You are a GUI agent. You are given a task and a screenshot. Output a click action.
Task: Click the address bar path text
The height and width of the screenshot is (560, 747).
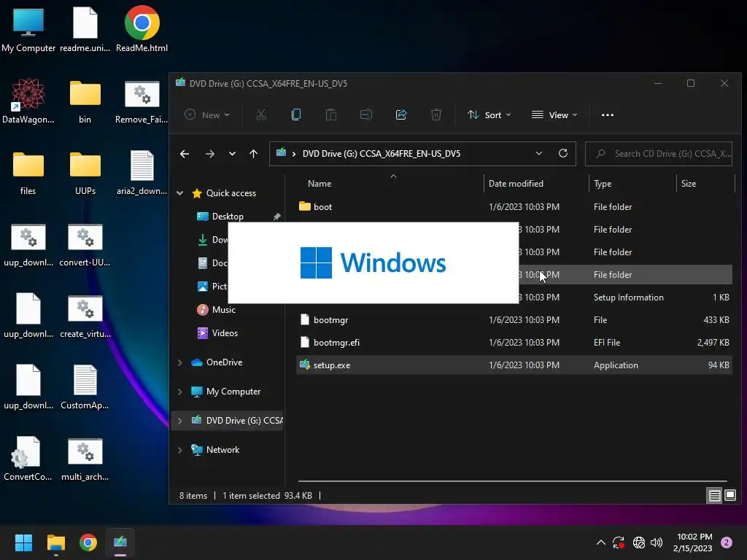[x=381, y=153]
